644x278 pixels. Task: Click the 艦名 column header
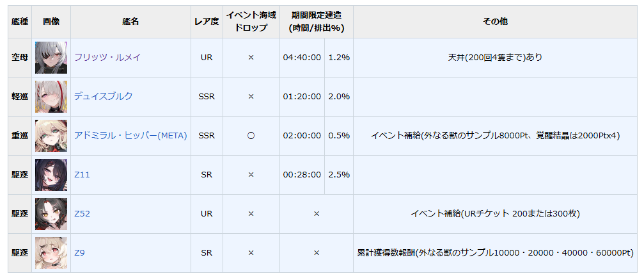pyautogui.click(x=130, y=22)
